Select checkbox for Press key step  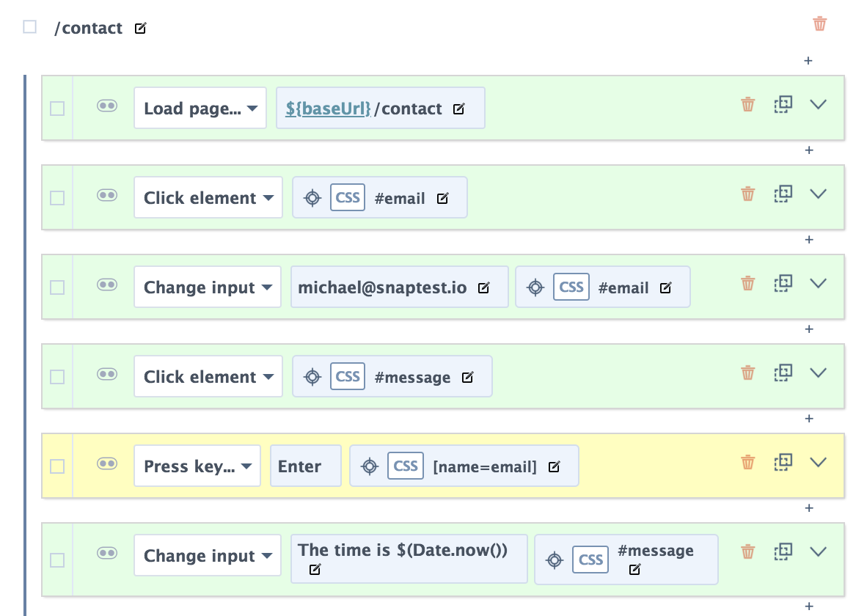pos(57,466)
